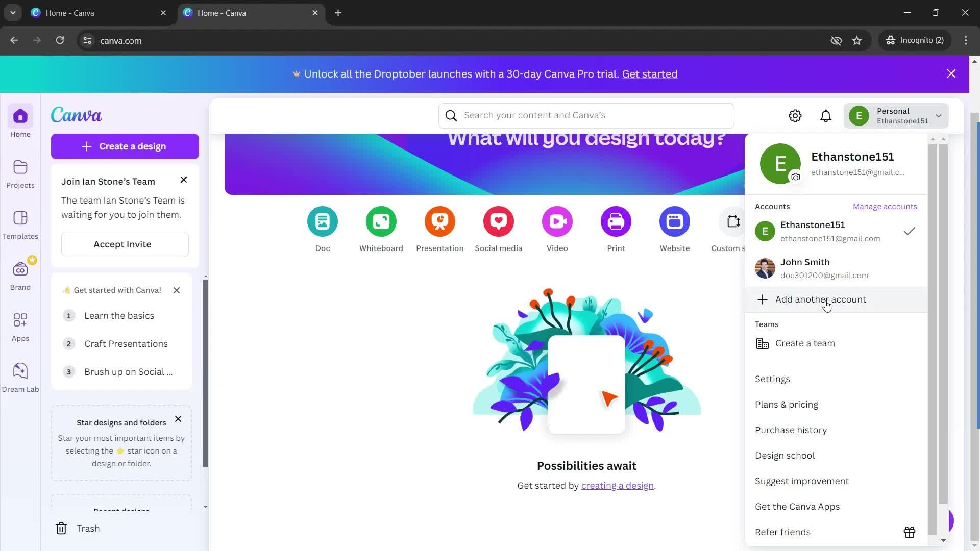Dismiss the Join Ian Stone's Team card

click(x=184, y=180)
